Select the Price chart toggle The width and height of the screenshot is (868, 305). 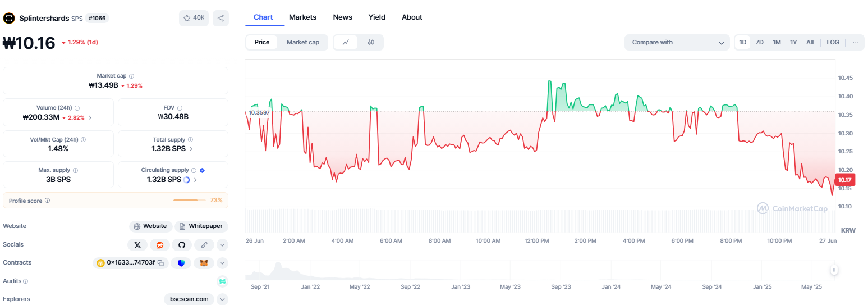point(262,42)
